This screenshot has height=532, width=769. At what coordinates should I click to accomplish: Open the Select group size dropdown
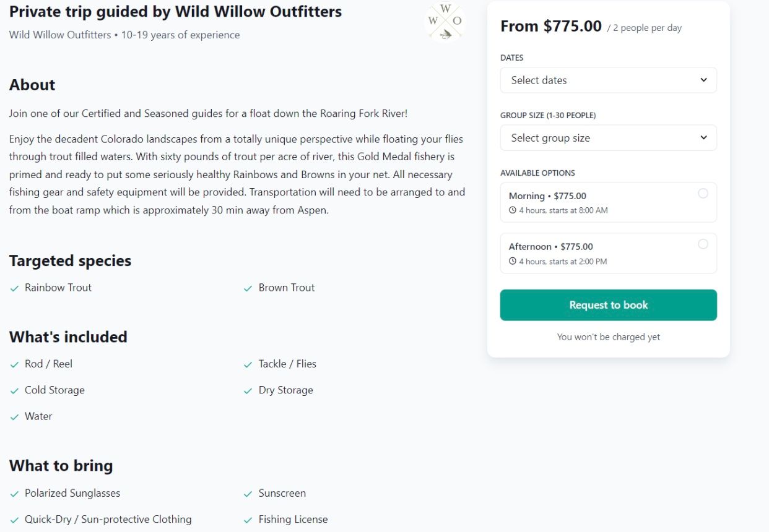click(x=607, y=138)
